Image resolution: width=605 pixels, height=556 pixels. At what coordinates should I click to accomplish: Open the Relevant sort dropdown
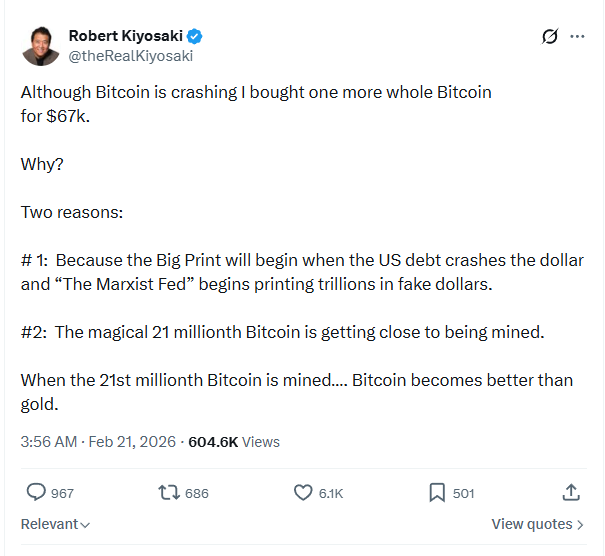pyautogui.click(x=55, y=524)
